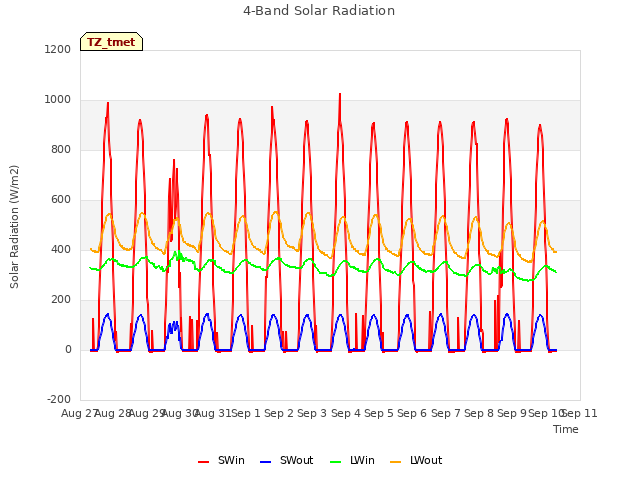Image resolution: width=640 pixels, height=480 pixels.
Task: Toggle the LWout legend label
Action: tap(426, 460)
